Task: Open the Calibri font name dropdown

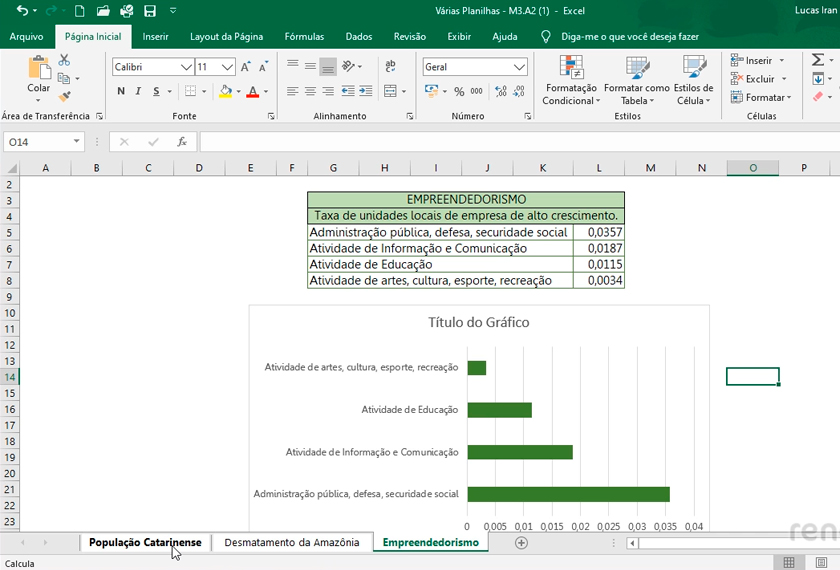Action: coord(186,67)
